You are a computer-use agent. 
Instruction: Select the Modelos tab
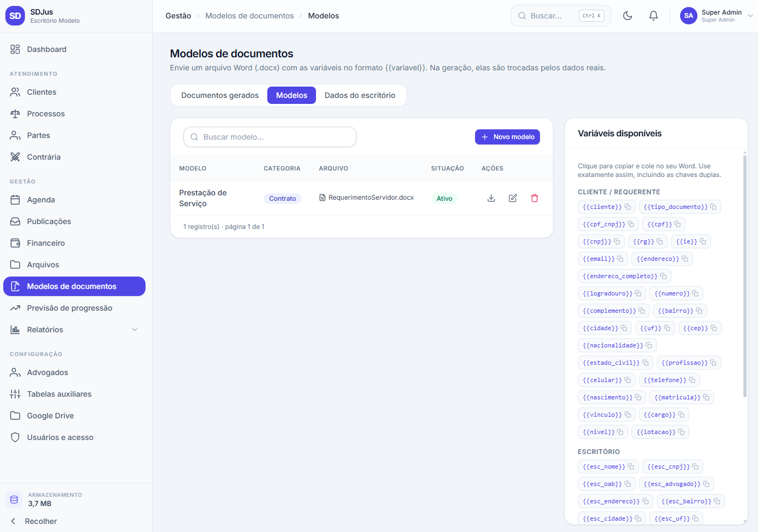pyautogui.click(x=292, y=95)
